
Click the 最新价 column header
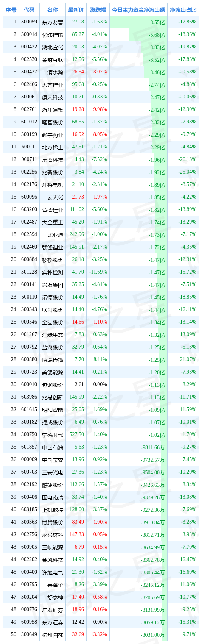[x=76, y=10]
